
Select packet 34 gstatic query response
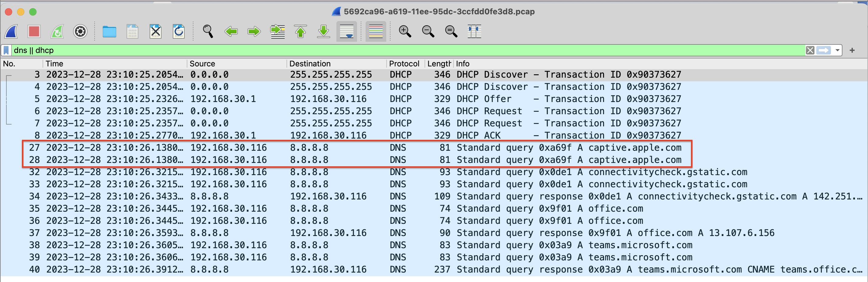point(434,196)
